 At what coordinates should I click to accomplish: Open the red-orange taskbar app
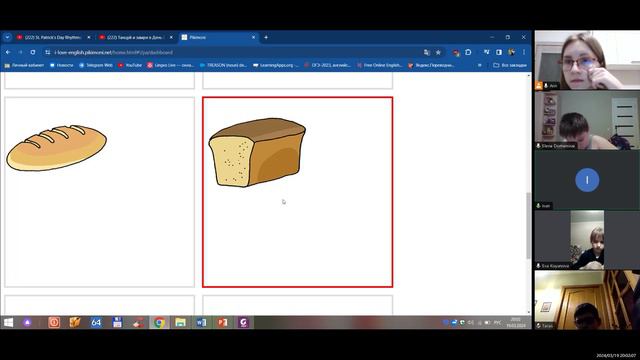[54, 322]
